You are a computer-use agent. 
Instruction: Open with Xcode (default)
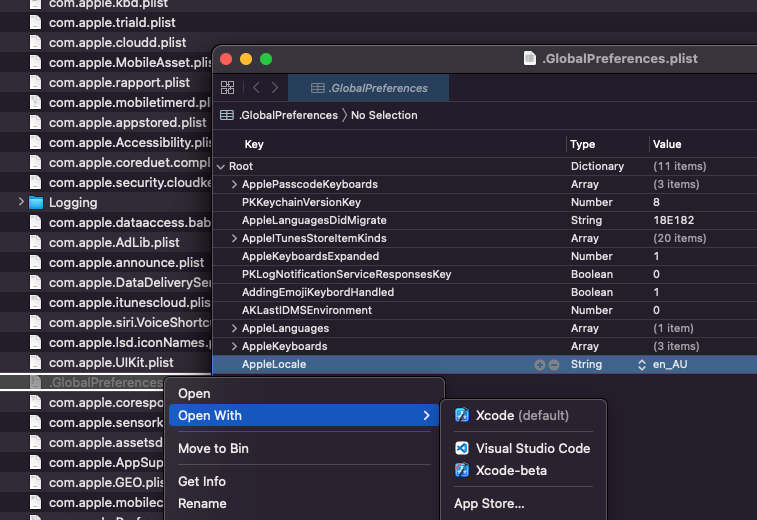point(523,415)
